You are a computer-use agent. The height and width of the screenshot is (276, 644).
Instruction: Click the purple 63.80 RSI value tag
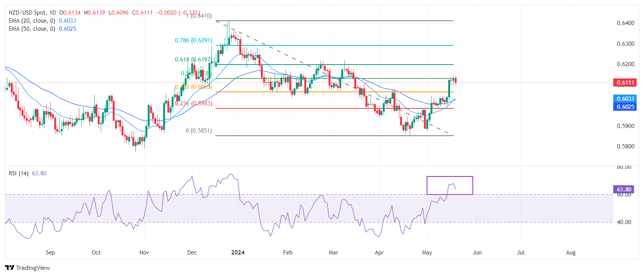point(624,190)
